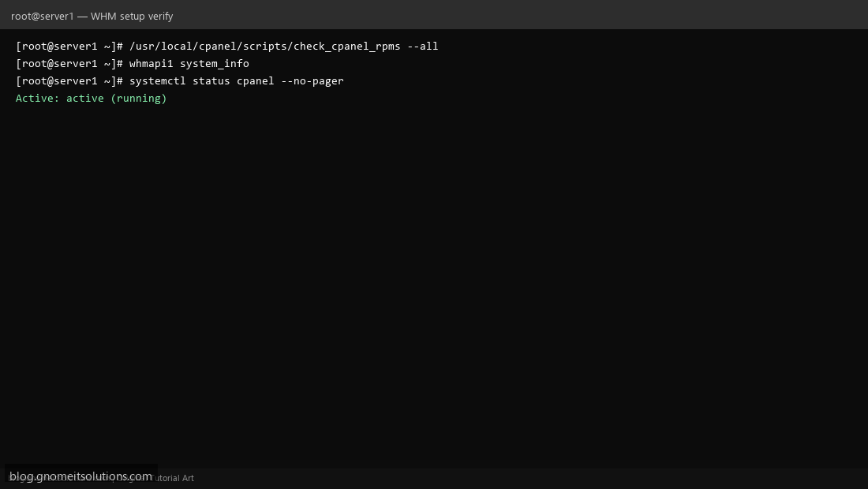Click the 'system_info' argument
The width and height of the screenshot is (868, 489).
click(215, 64)
